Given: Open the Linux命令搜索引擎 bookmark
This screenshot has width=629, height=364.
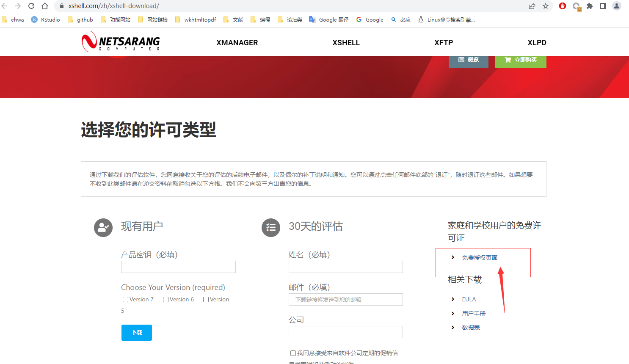Looking at the screenshot, I should [447, 19].
